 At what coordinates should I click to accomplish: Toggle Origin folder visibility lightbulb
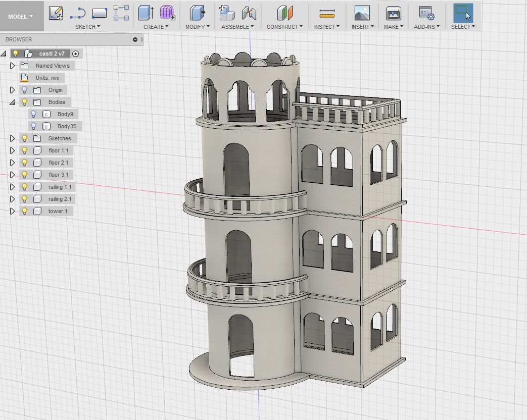24,90
